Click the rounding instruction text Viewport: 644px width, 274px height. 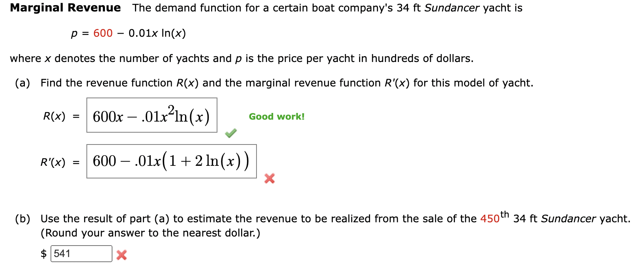coord(150,233)
